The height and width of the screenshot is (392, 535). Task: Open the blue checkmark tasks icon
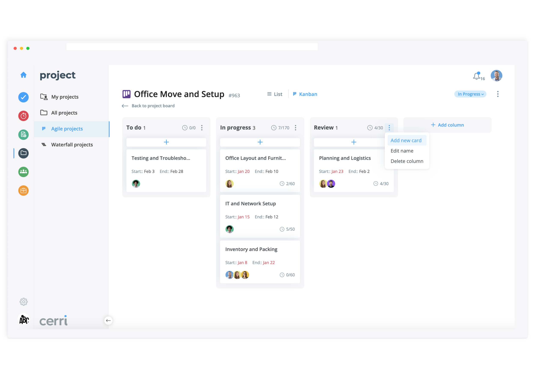point(23,97)
